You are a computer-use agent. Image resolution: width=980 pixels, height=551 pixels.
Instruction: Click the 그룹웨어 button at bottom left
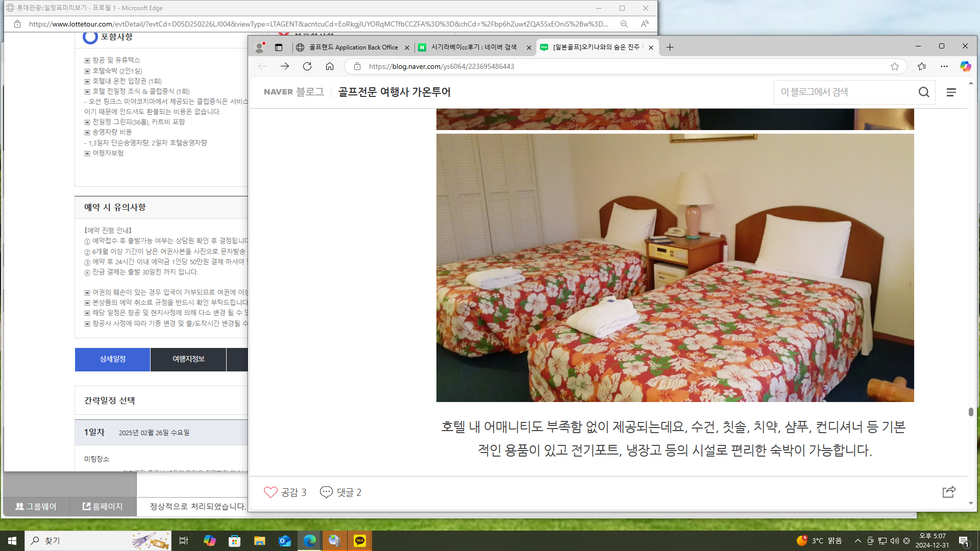pyautogui.click(x=36, y=507)
